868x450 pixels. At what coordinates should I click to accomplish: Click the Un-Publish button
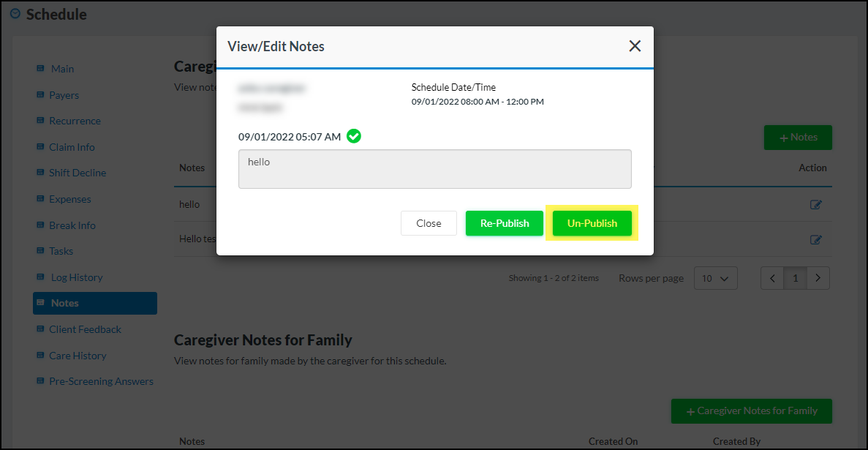coord(592,223)
